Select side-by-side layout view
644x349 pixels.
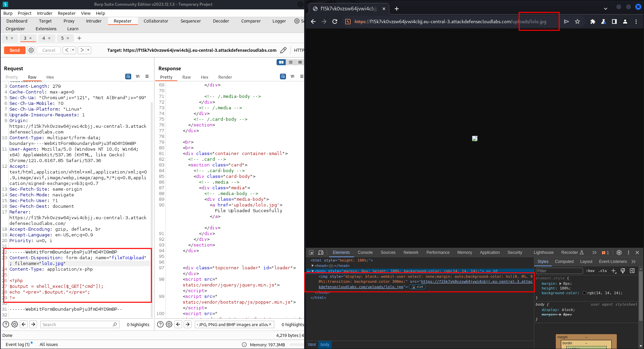[x=281, y=62]
